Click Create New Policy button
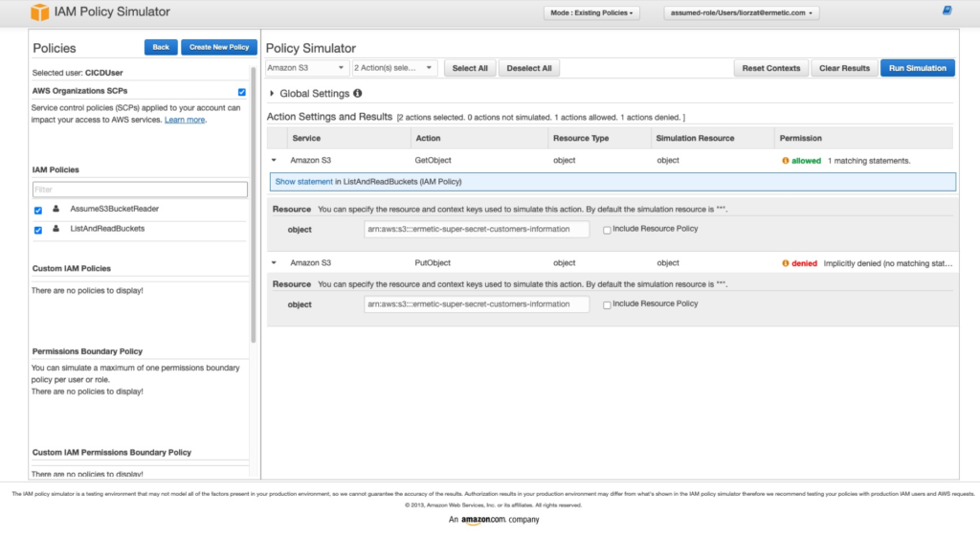The height and width of the screenshot is (538, 980). point(219,48)
